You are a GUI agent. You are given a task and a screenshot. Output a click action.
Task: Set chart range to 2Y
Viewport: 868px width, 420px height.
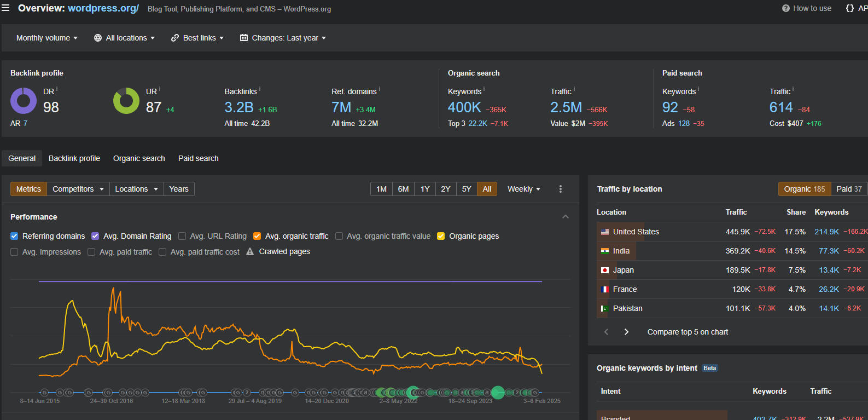coord(446,189)
